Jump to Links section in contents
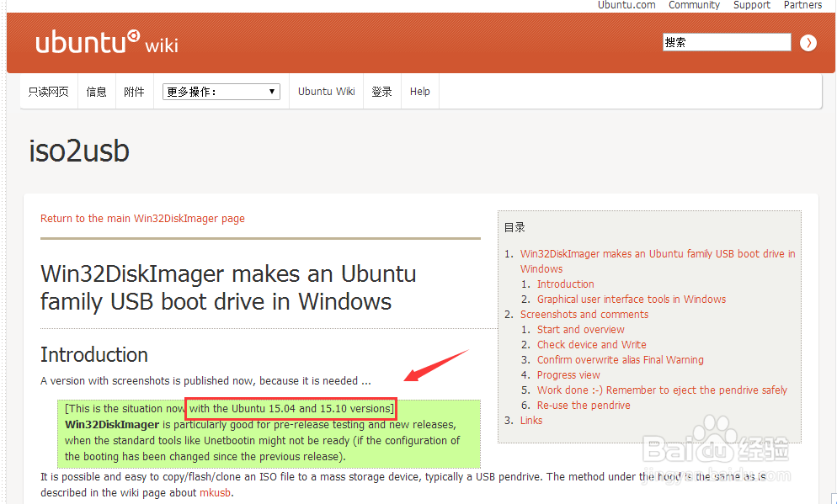837x504 pixels. tap(531, 420)
